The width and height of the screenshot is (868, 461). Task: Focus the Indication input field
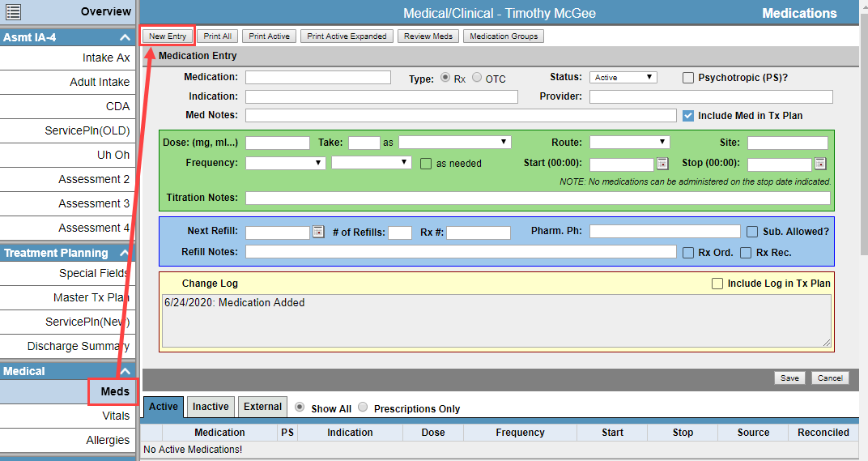382,97
